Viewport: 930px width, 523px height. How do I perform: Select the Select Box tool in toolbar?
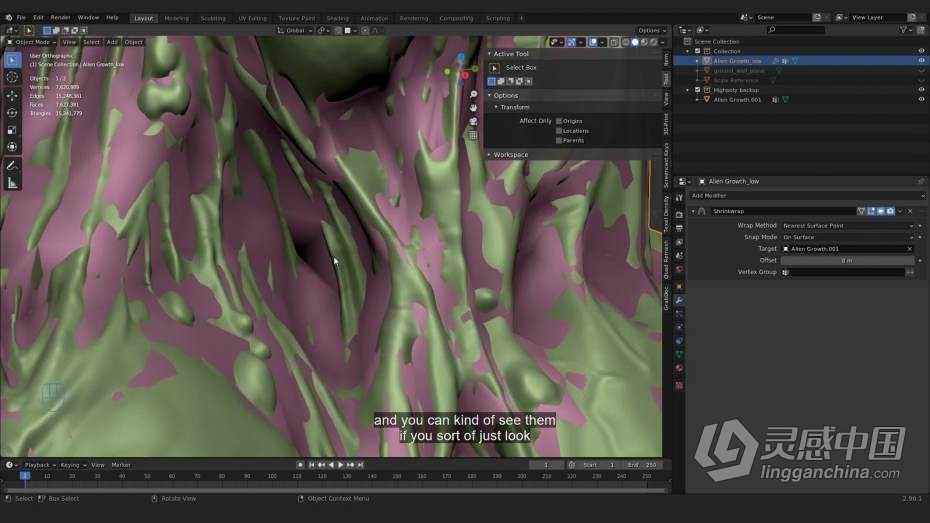tap(12, 59)
